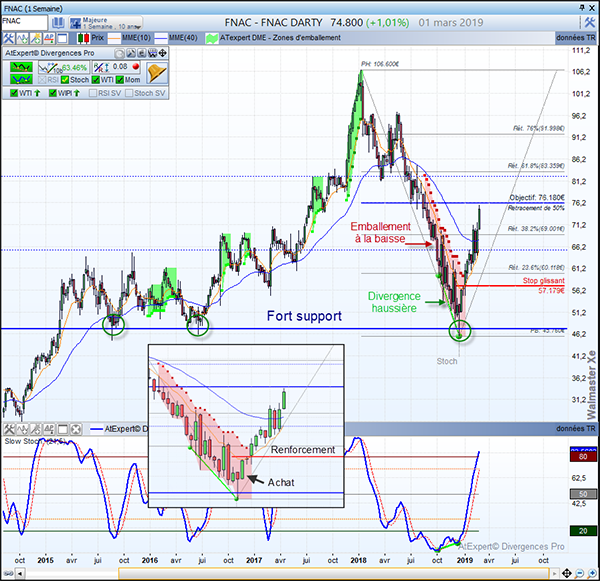
Task: Open the AP analysis icon in price toolbar
Action: (49, 38)
